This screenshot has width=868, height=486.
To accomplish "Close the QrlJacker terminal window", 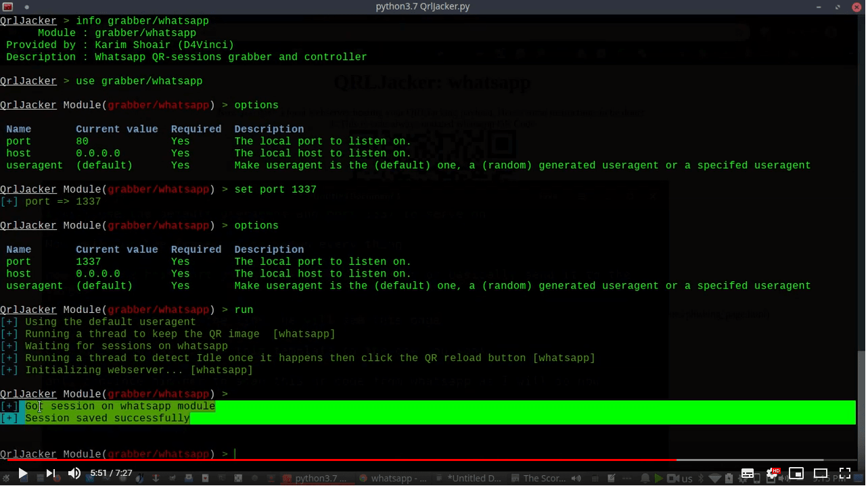I will click(x=857, y=6).
